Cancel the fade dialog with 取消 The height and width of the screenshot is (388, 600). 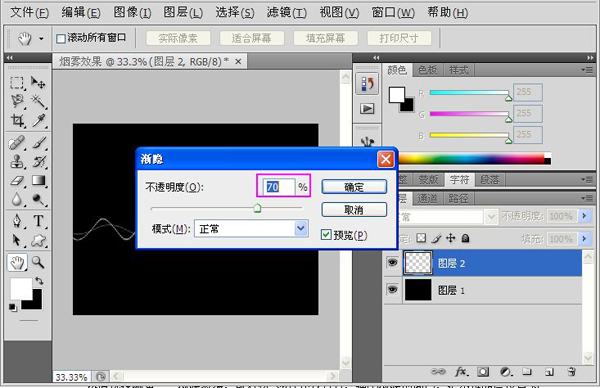(354, 210)
